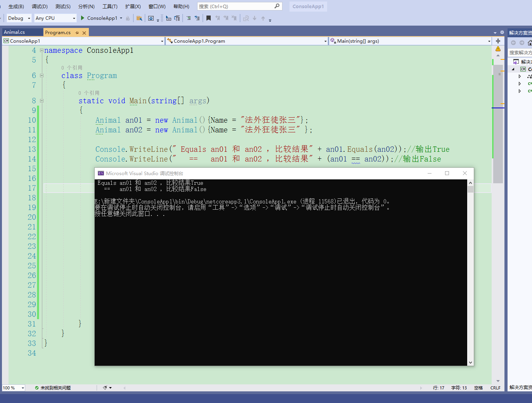Open the editor window gear settings
532x403 pixels.
pos(502,33)
